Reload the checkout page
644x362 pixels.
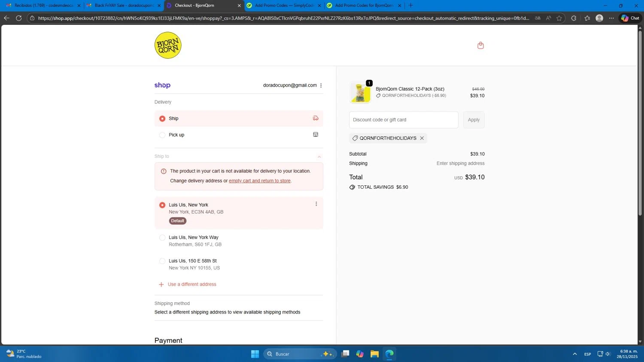(x=18, y=18)
